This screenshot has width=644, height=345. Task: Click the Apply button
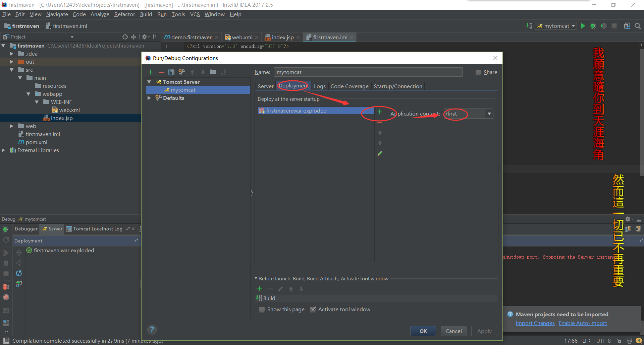484,331
